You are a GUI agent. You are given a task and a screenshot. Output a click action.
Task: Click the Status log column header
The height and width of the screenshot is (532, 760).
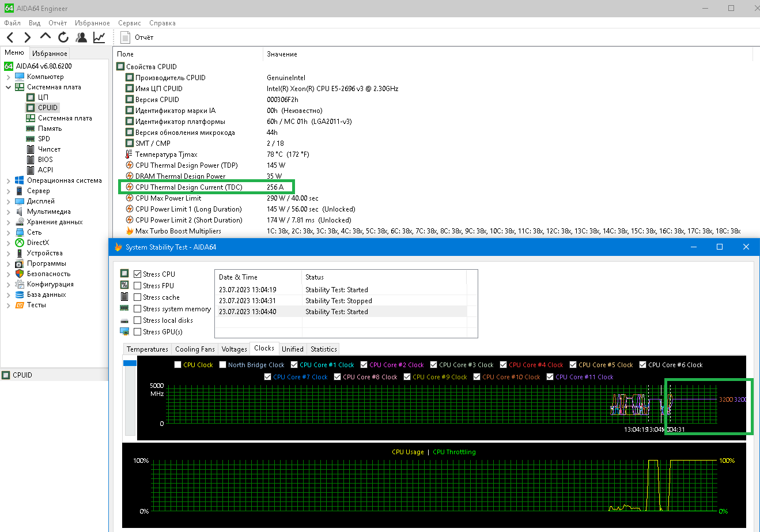384,277
